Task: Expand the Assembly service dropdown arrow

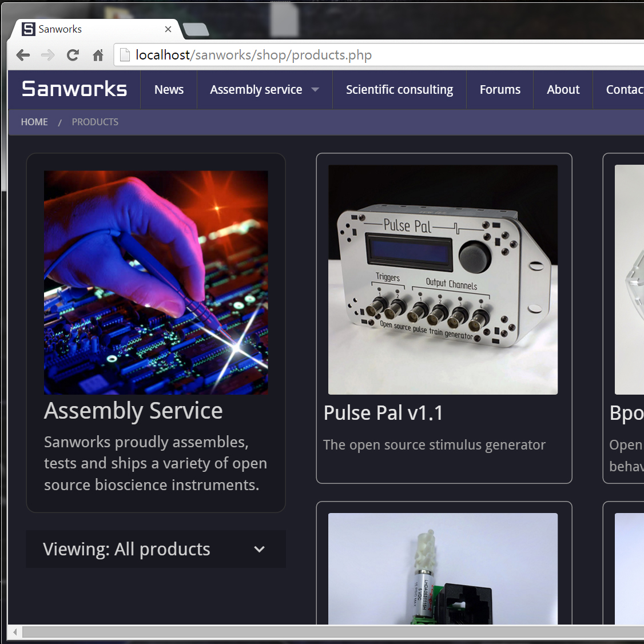Action: (315, 90)
